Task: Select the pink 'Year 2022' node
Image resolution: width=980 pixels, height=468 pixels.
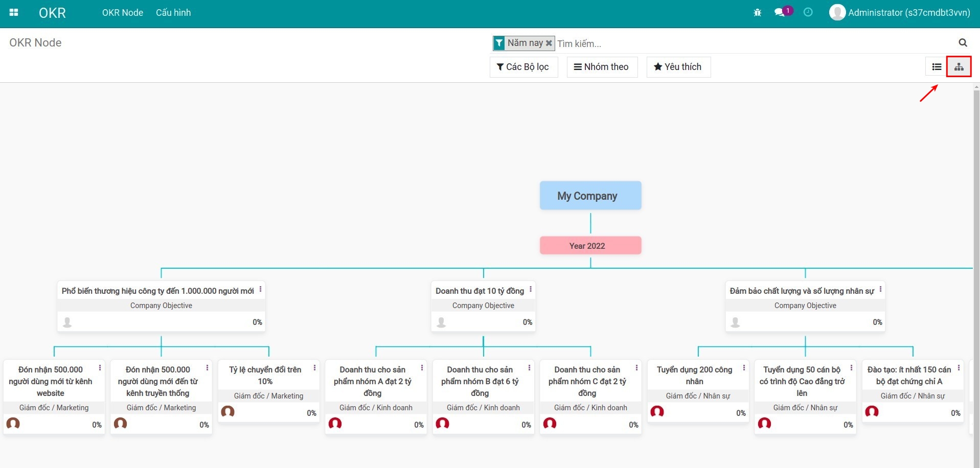Action: coord(590,246)
